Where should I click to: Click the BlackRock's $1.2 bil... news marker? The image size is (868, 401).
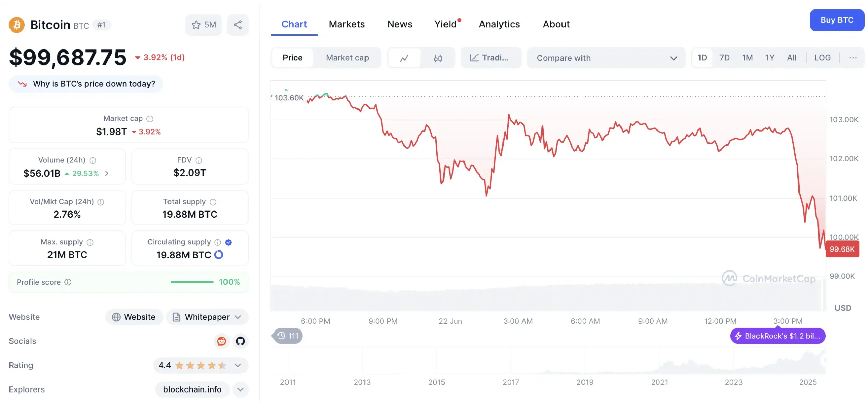(778, 336)
